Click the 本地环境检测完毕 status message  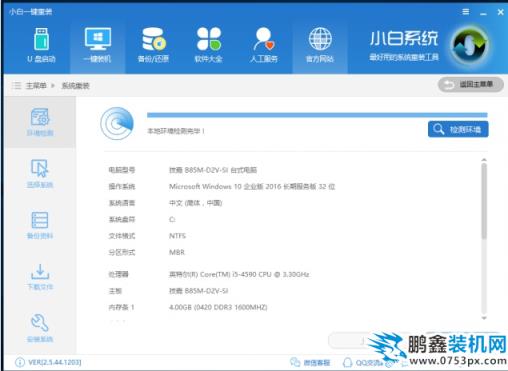click(x=176, y=131)
